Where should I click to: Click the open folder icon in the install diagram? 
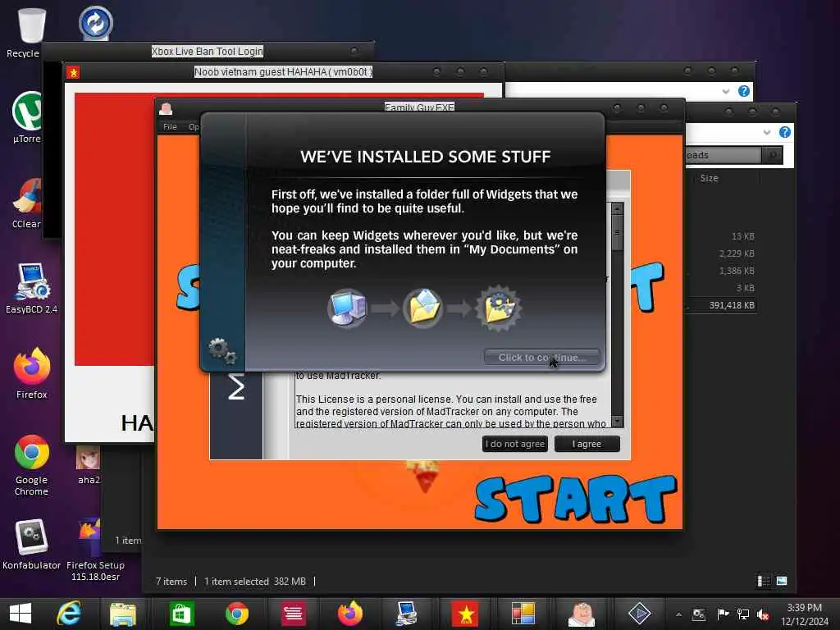pyautogui.click(x=422, y=308)
